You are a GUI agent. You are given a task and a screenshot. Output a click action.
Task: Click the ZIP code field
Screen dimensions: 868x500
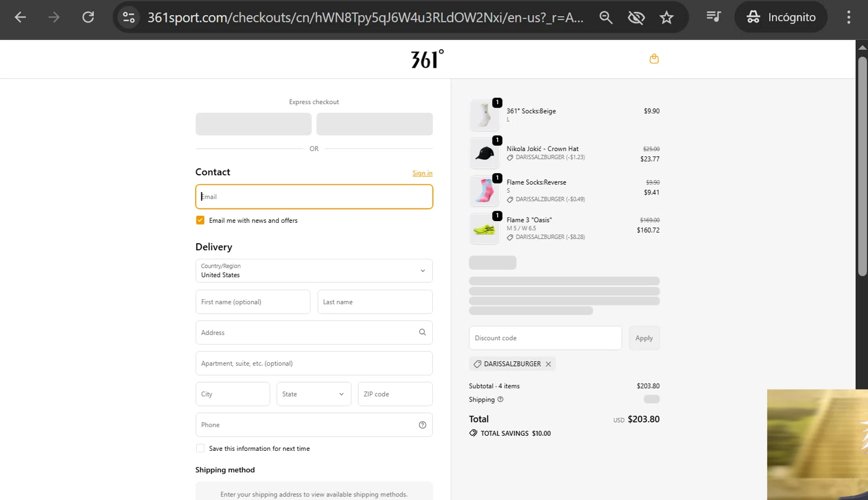click(395, 394)
